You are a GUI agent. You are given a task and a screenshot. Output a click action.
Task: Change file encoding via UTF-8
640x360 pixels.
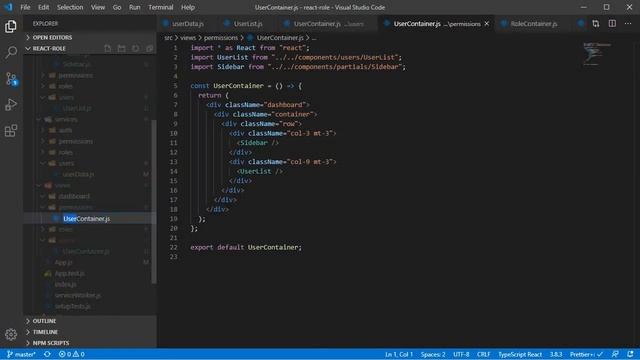click(x=461, y=354)
